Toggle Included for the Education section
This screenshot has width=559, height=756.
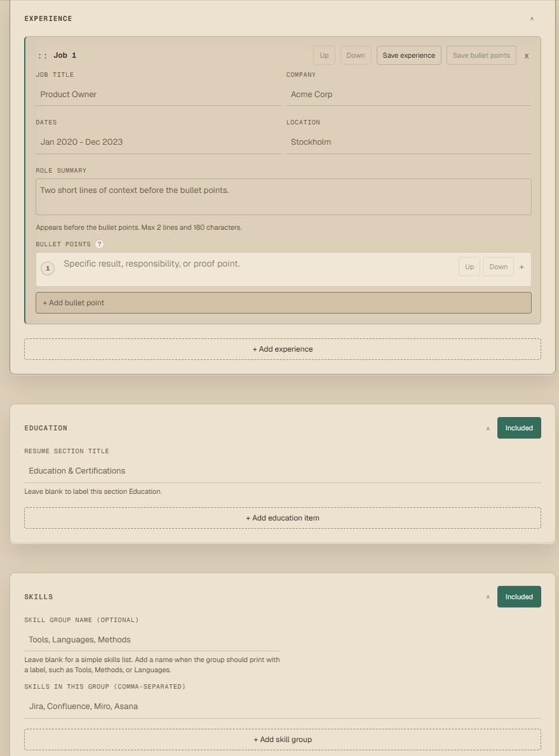coord(519,428)
